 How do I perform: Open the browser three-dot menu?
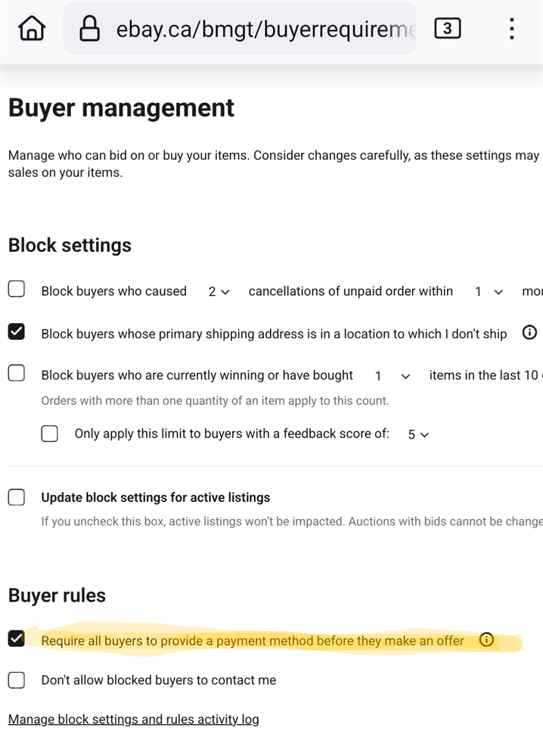[x=512, y=29]
